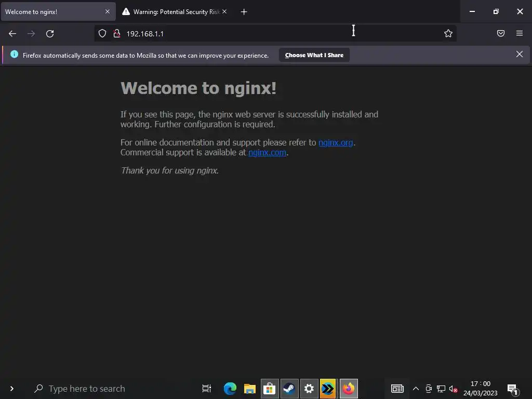Open the Firefox application menu
The width and height of the screenshot is (532, 399).
tap(520, 33)
